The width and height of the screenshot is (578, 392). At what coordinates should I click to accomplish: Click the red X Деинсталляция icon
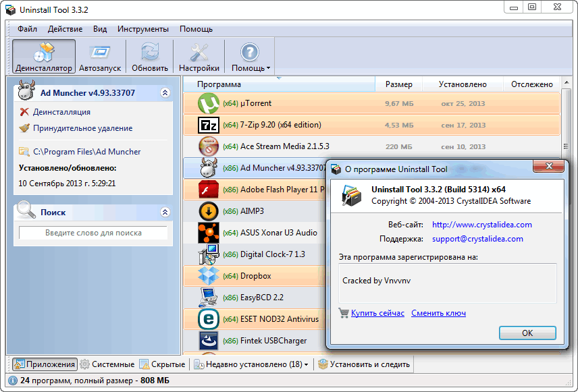coord(24,112)
